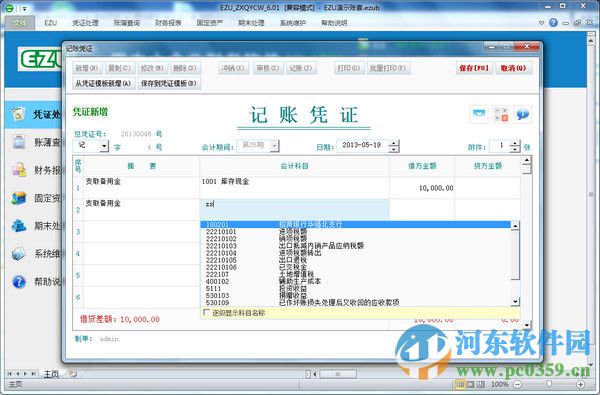
Task: Open the 财务报表 ribbon tab
Action: pos(168,23)
